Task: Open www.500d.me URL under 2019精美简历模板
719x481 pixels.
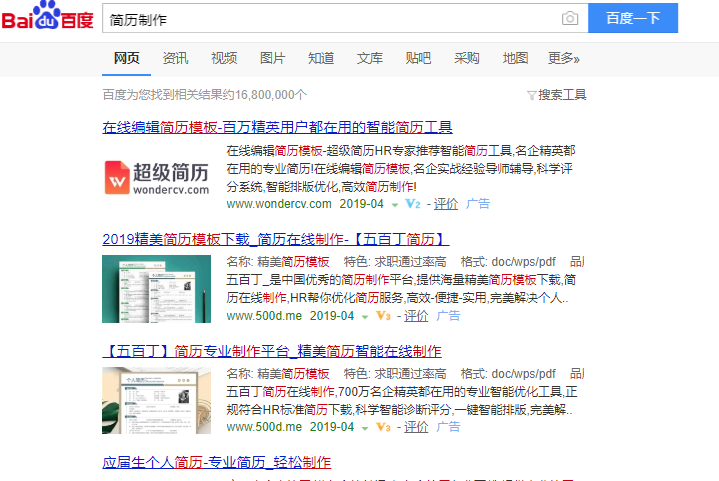Action: (264, 316)
